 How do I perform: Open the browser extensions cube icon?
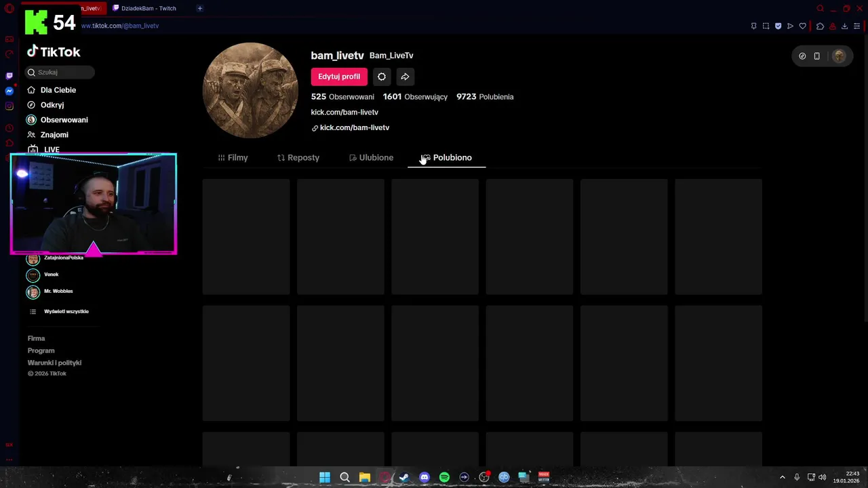click(820, 26)
